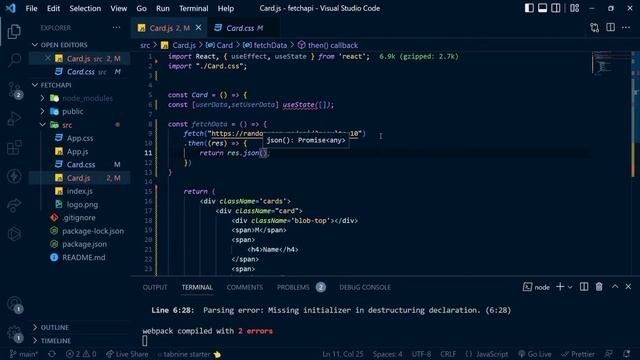Kill terminal with trash icon

(x=599, y=287)
